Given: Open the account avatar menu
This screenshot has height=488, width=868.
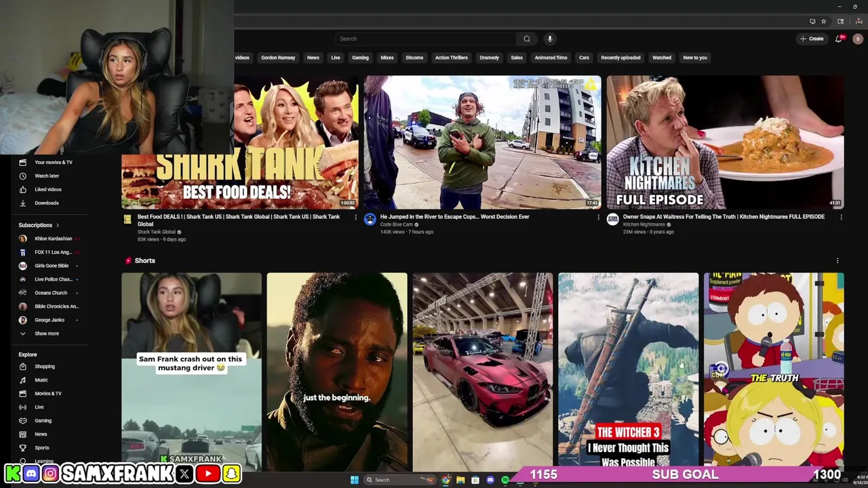Looking at the screenshot, I should click(x=858, y=39).
